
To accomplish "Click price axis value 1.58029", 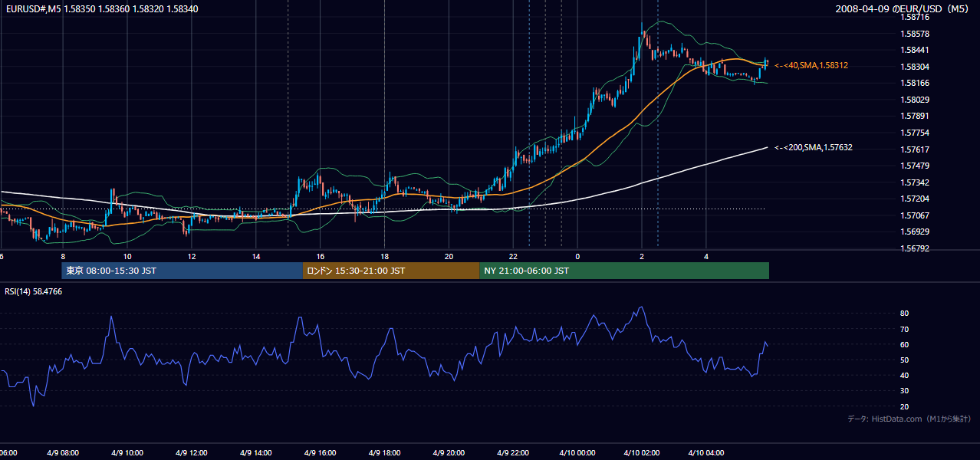I will 916,100.
